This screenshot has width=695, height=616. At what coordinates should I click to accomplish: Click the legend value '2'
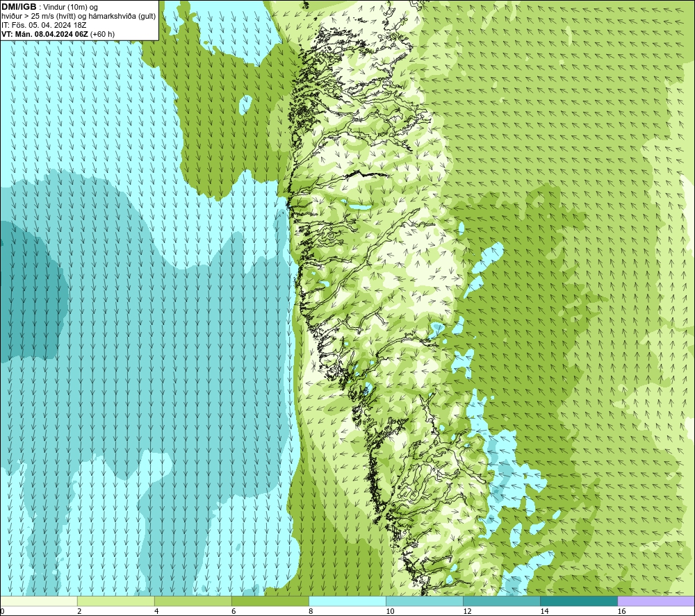[x=79, y=612]
